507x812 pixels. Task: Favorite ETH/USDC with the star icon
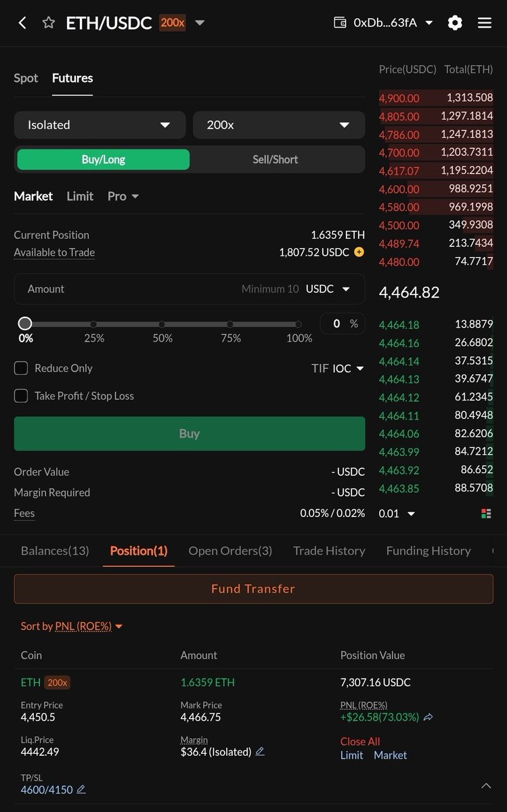coord(49,23)
